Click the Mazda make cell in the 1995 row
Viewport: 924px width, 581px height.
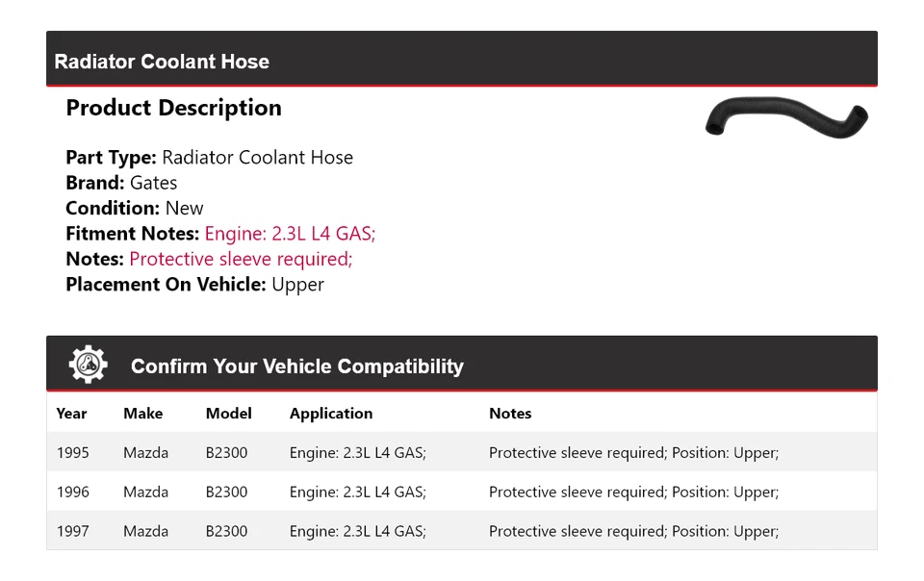pos(145,452)
